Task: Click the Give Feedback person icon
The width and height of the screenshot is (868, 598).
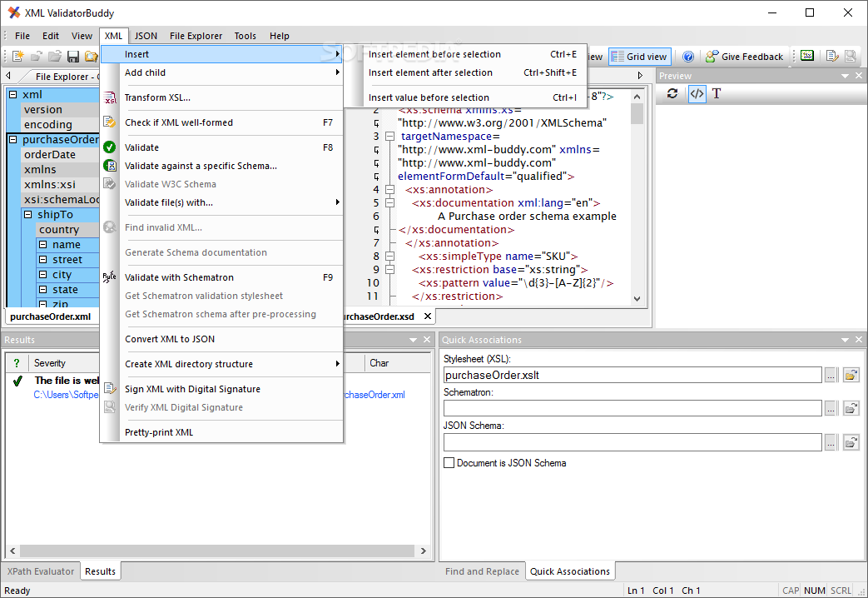Action: click(x=712, y=57)
